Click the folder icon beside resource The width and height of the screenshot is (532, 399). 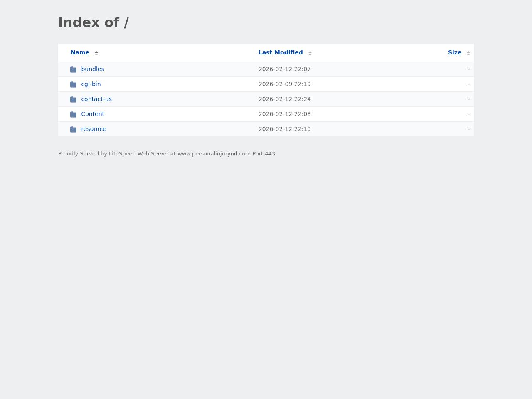coord(73,129)
